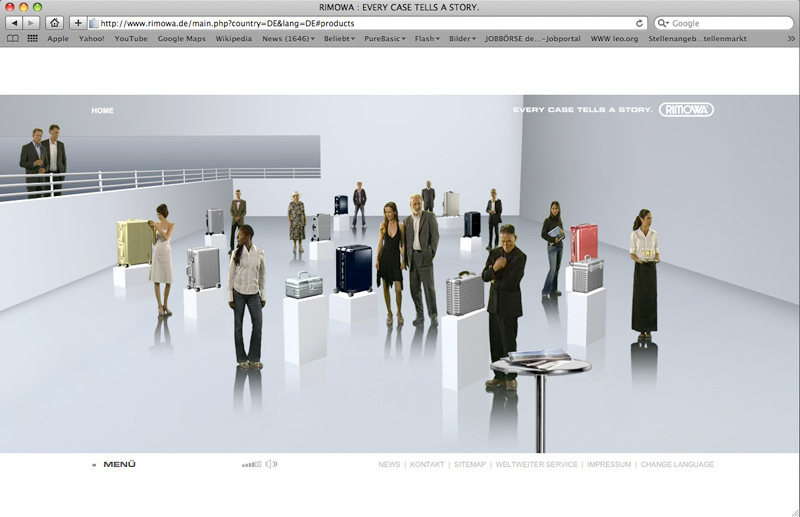Click the Rimowa logo
The image size is (800, 517).
coord(686,109)
